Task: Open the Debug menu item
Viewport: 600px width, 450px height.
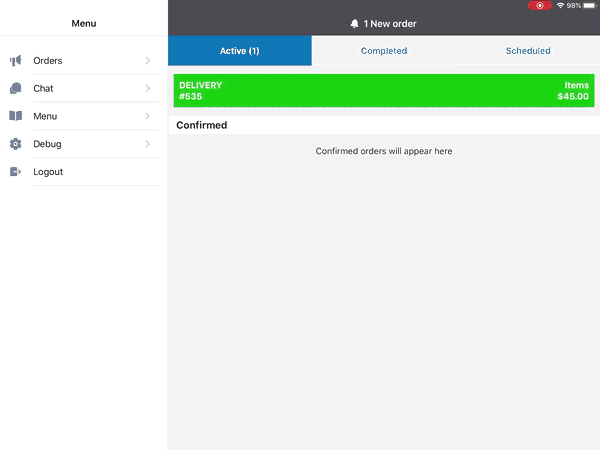Action: coord(84,144)
